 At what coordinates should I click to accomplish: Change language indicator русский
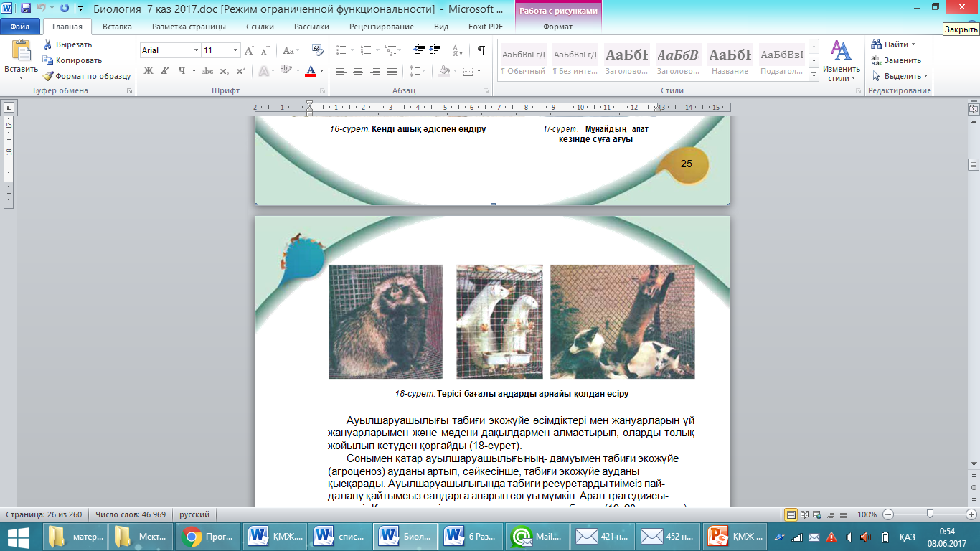(x=194, y=514)
